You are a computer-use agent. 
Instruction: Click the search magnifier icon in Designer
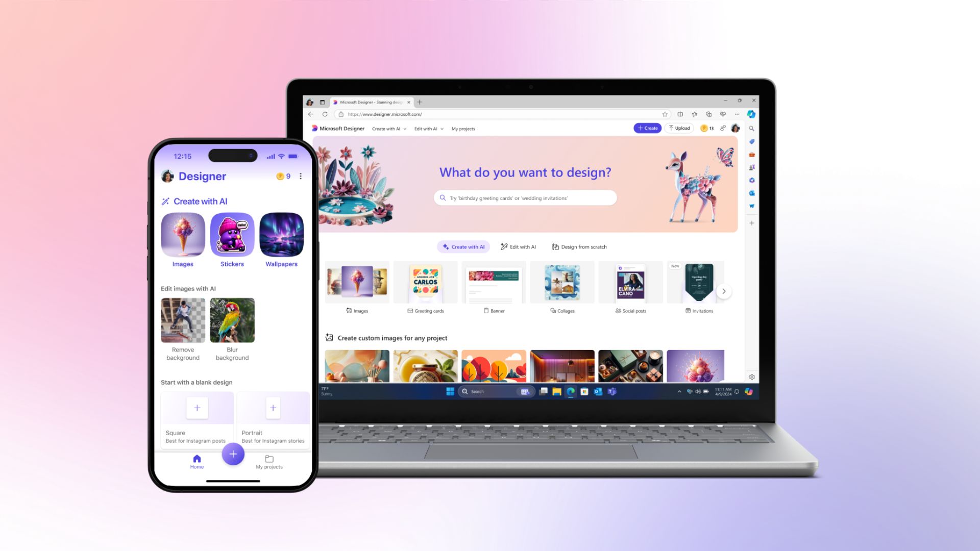751,129
